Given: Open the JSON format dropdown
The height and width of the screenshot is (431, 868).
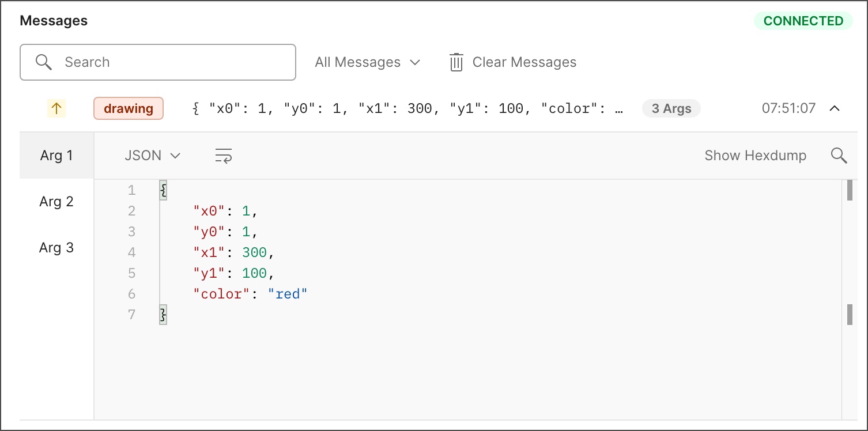Looking at the screenshot, I should (x=152, y=155).
